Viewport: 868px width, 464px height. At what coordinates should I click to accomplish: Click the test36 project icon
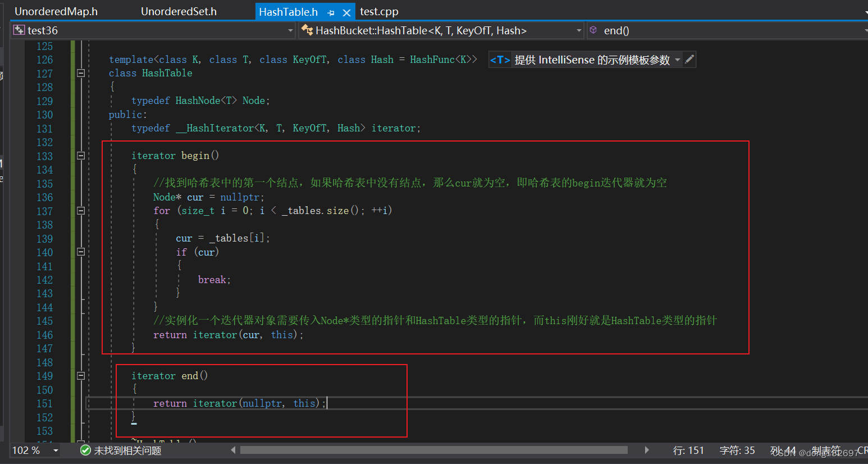pos(19,30)
